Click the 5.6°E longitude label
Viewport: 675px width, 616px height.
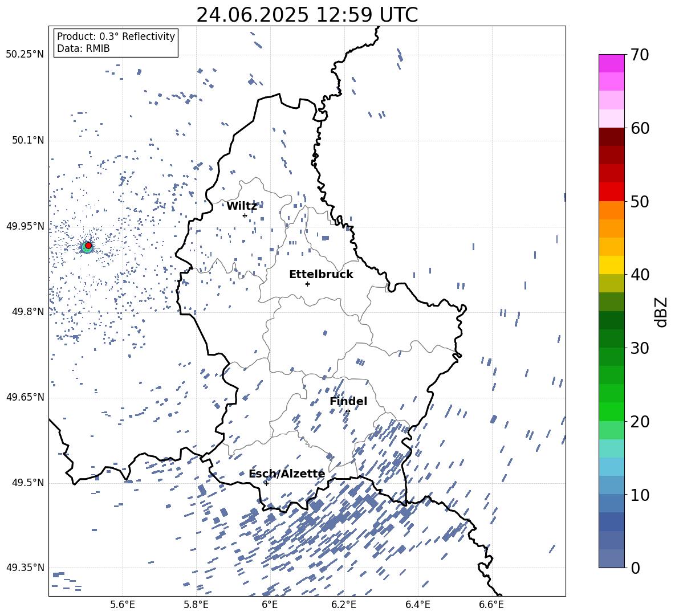point(122,605)
